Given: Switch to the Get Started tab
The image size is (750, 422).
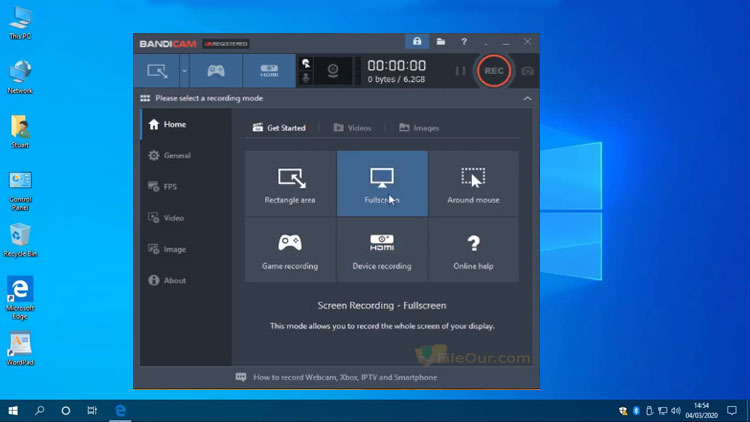Looking at the screenshot, I should pos(279,128).
